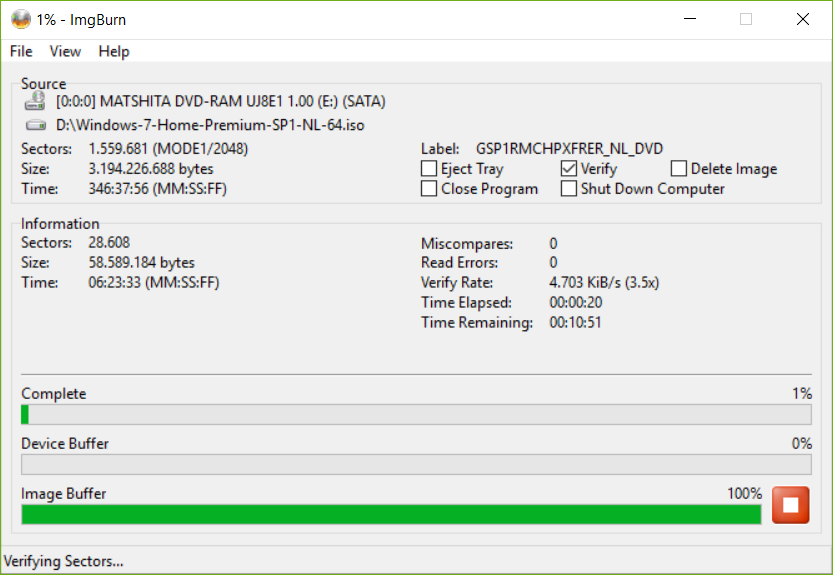Click the MATSHITA DVD-RAM UJ8E1 drive text
The image size is (833, 575).
[x=220, y=101]
